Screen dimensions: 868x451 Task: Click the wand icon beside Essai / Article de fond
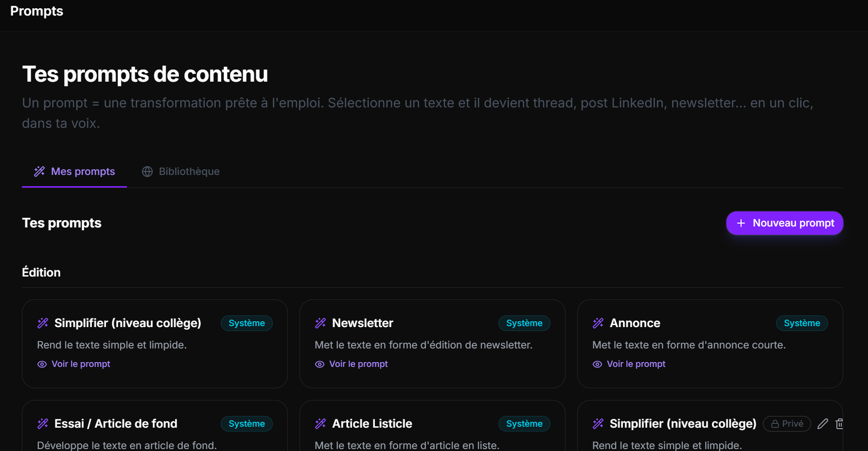[43, 424]
